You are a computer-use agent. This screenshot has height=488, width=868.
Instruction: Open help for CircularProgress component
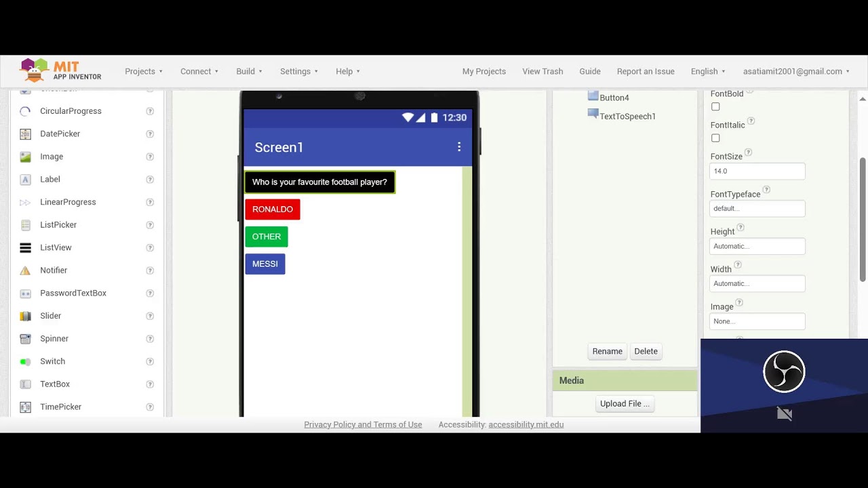coord(150,111)
